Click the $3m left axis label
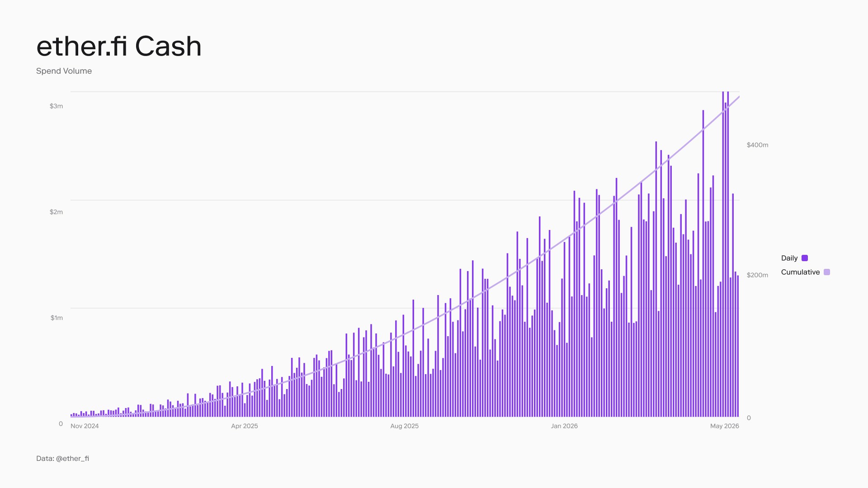 [56, 106]
